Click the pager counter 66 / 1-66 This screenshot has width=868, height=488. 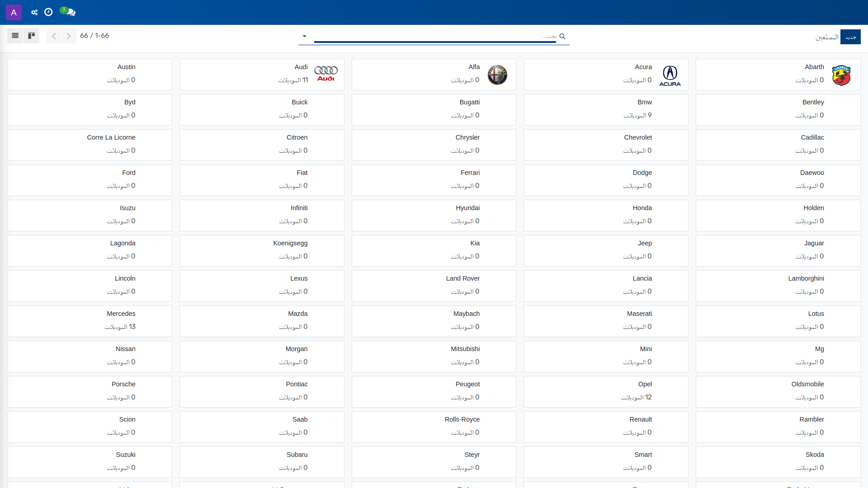click(94, 36)
